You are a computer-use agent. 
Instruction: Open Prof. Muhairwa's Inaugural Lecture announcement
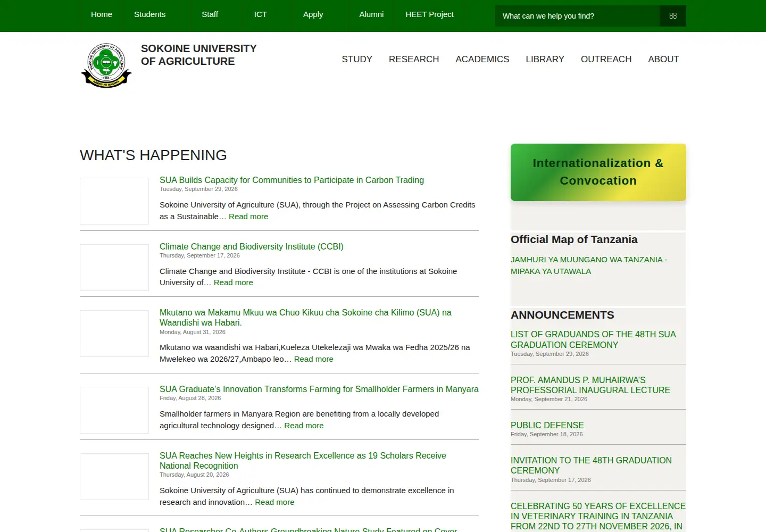(x=590, y=385)
